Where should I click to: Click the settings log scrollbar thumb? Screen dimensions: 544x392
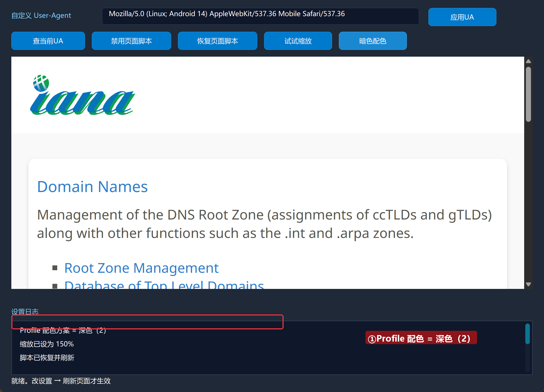tap(528, 334)
